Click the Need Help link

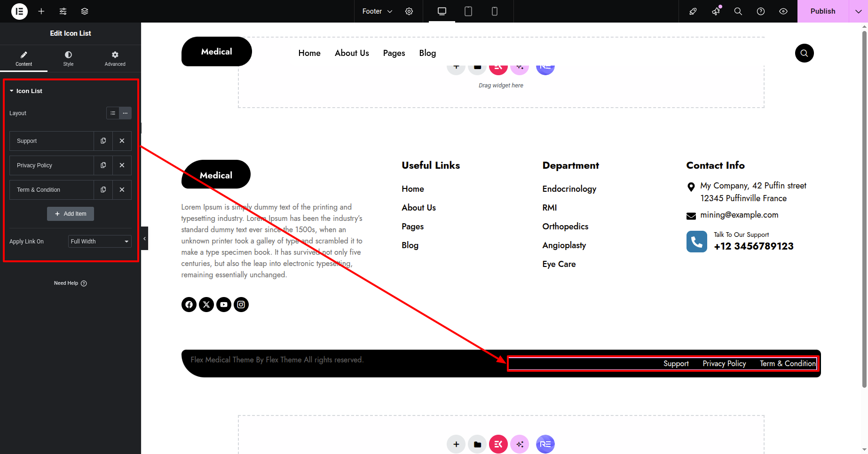pos(71,283)
